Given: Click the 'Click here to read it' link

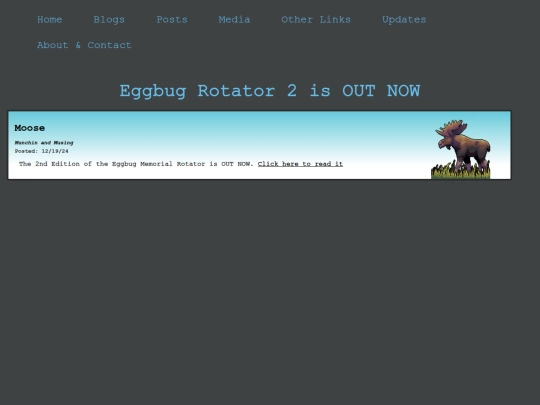Looking at the screenshot, I should click(300, 164).
